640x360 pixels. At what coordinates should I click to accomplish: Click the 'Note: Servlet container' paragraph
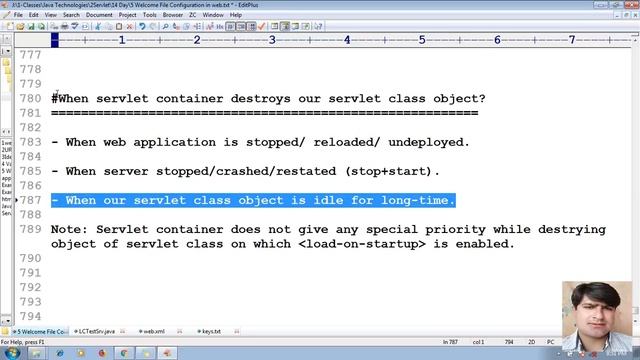tap(328, 237)
